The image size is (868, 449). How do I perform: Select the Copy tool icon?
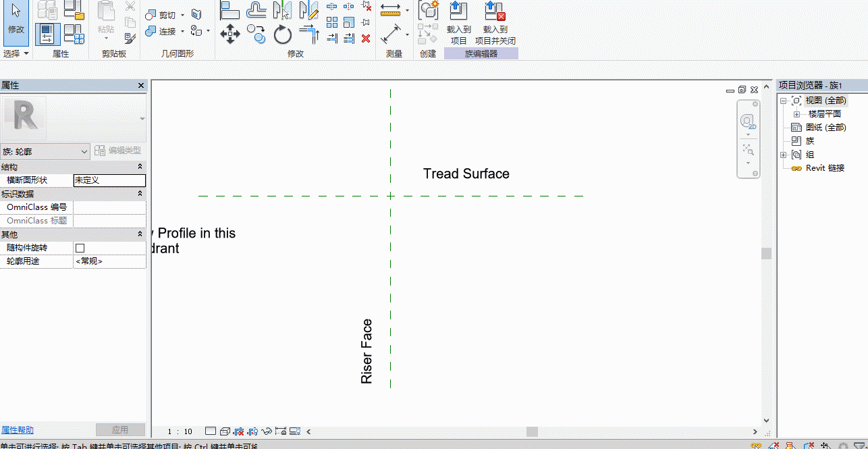click(256, 34)
